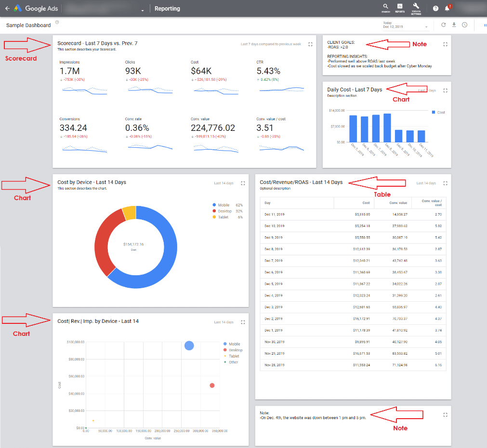
Task: Open the Today date range dropdown
Action: [406, 26]
